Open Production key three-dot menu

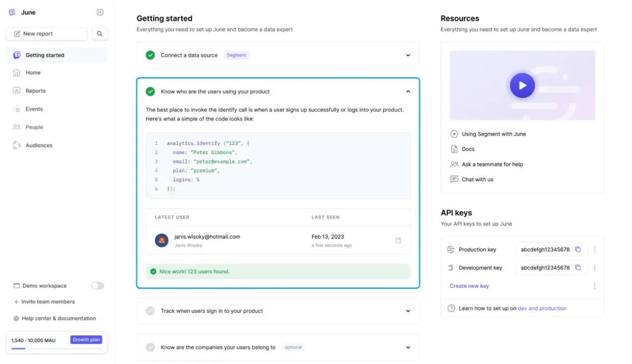[594, 250]
